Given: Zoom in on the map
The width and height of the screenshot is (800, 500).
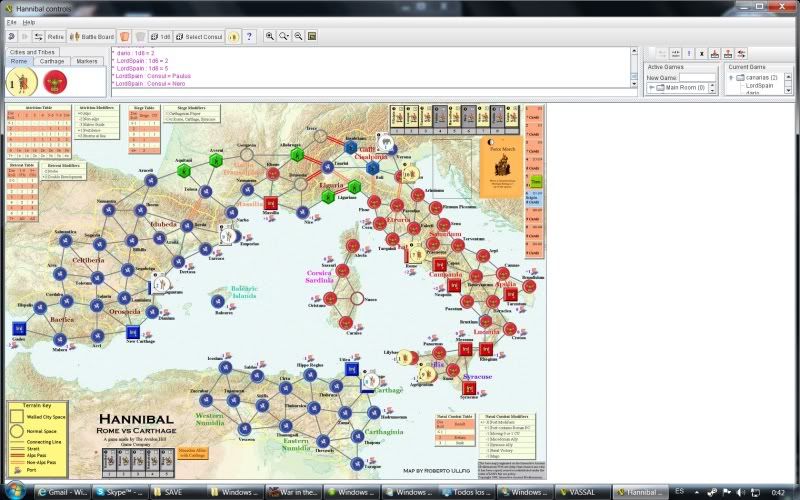Looking at the screenshot, I should click(269, 36).
